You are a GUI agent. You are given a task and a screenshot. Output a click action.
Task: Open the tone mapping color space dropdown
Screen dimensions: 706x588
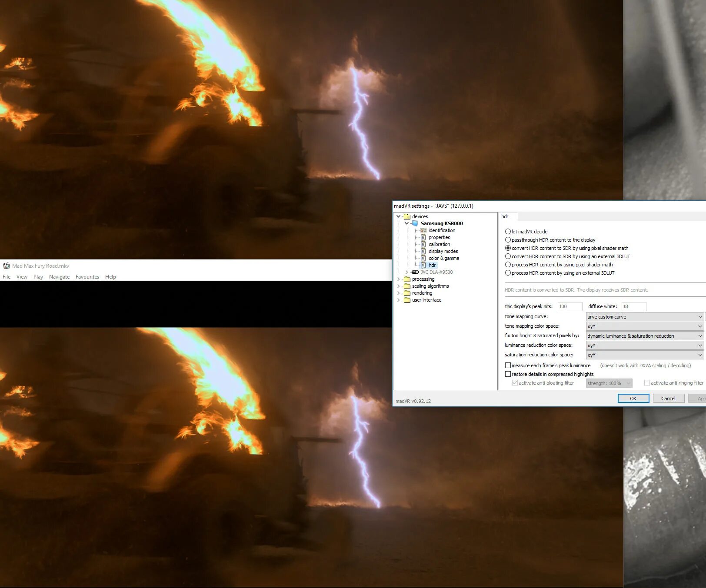tap(645, 326)
